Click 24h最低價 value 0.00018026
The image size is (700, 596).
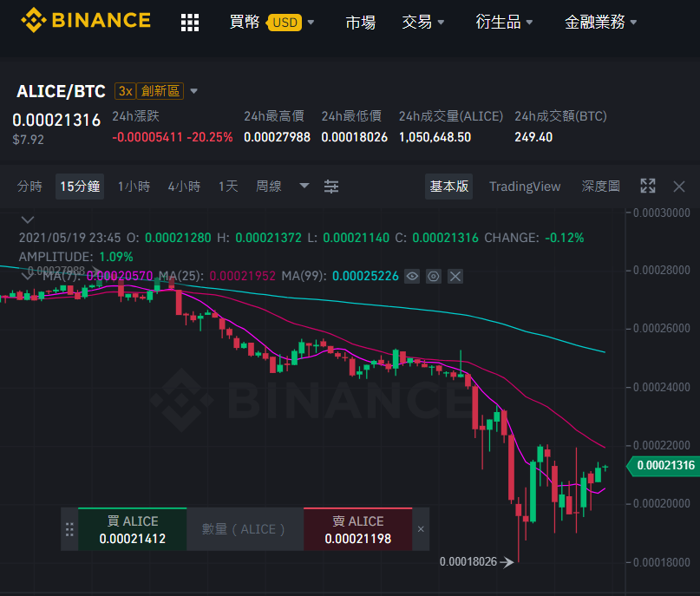pos(355,137)
